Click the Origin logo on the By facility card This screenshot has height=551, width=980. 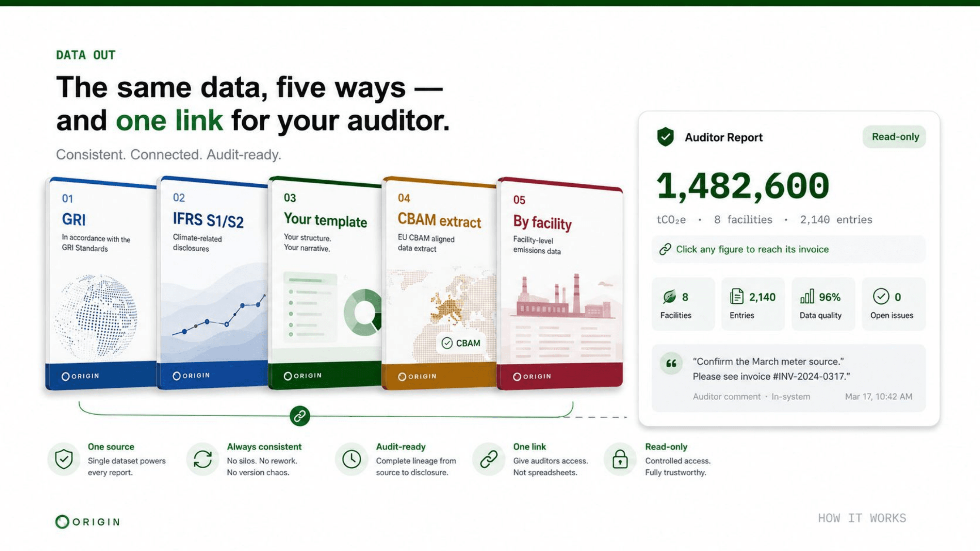(x=532, y=377)
